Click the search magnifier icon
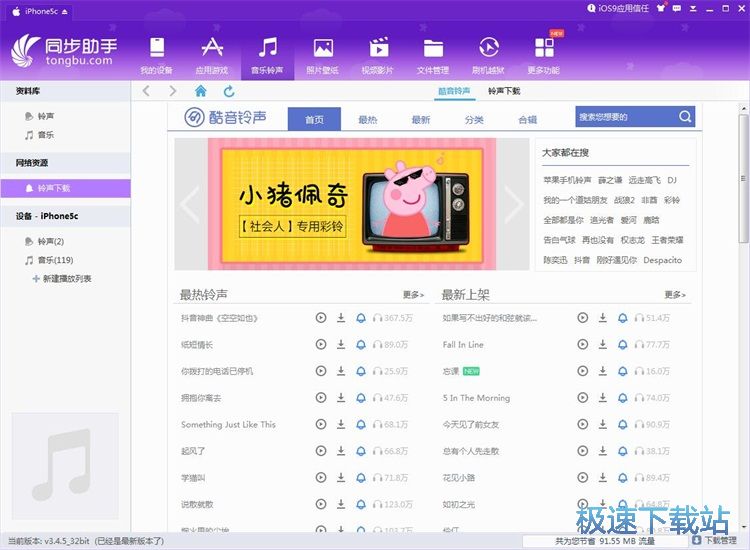 coord(685,117)
